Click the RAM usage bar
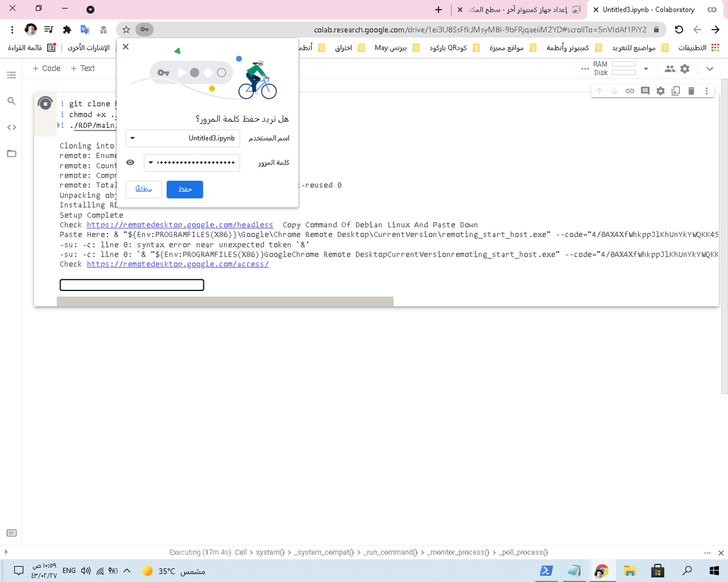The height and width of the screenshot is (582, 728). tap(624, 64)
